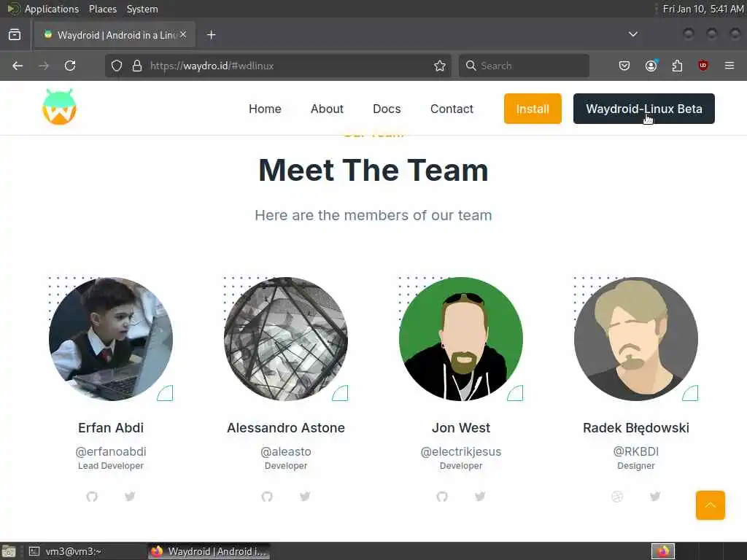The width and height of the screenshot is (747, 560).
Task: Click Jon West's avatar image
Action: click(x=461, y=339)
